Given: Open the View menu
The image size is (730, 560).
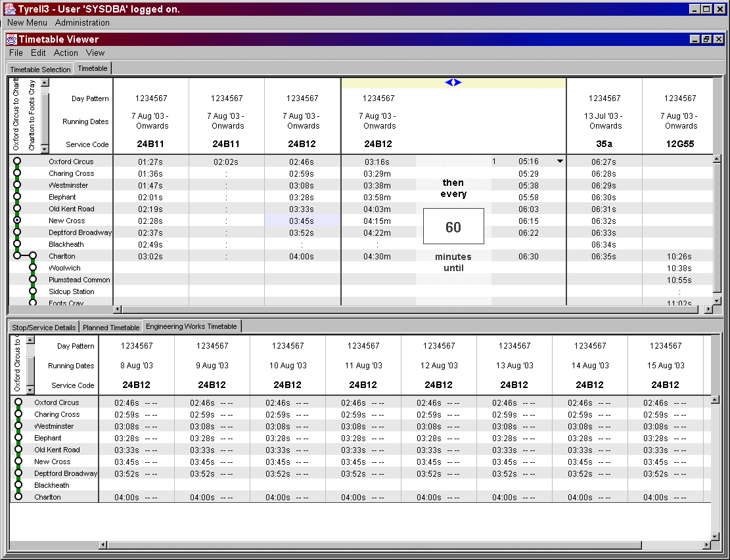Looking at the screenshot, I should pos(95,53).
